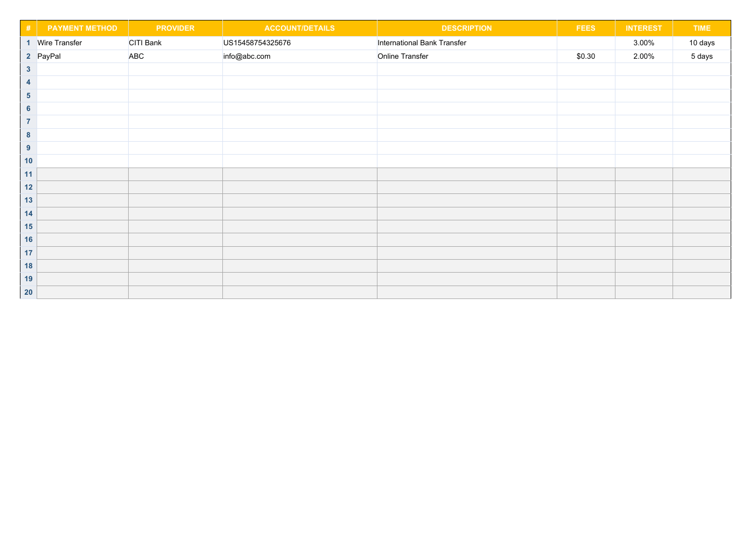Select the 2.00% interest cell
Image resolution: width=756 pixels, height=535 pixels.
click(x=644, y=57)
